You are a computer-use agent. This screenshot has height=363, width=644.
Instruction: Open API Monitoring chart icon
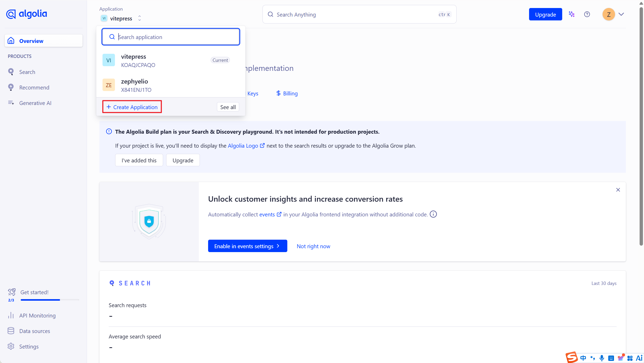click(x=11, y=315)
